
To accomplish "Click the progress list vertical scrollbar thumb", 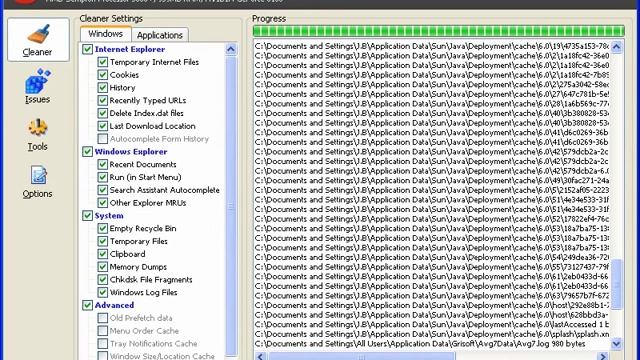I will pyautogui.click(x=616, y=284).
